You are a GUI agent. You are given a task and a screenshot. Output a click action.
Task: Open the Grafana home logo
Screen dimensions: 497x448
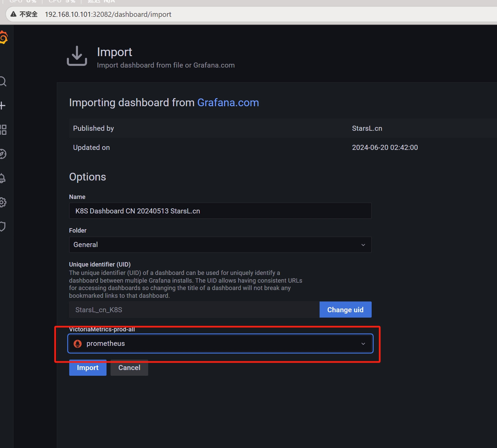coord(3,37)
